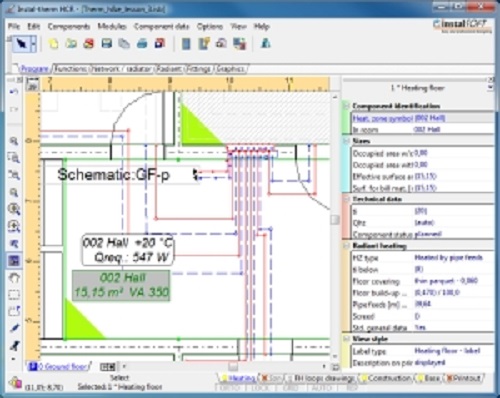500x398 pixels.
Task: Click the red icon next to the open-folder icon
Action: click(x=89, y=44)
